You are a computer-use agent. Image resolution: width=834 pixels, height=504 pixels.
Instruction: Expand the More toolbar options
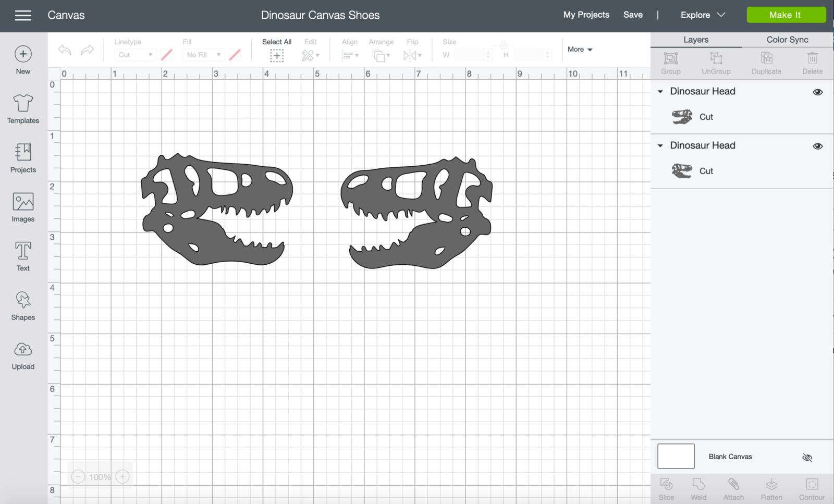tap(580, 50)
